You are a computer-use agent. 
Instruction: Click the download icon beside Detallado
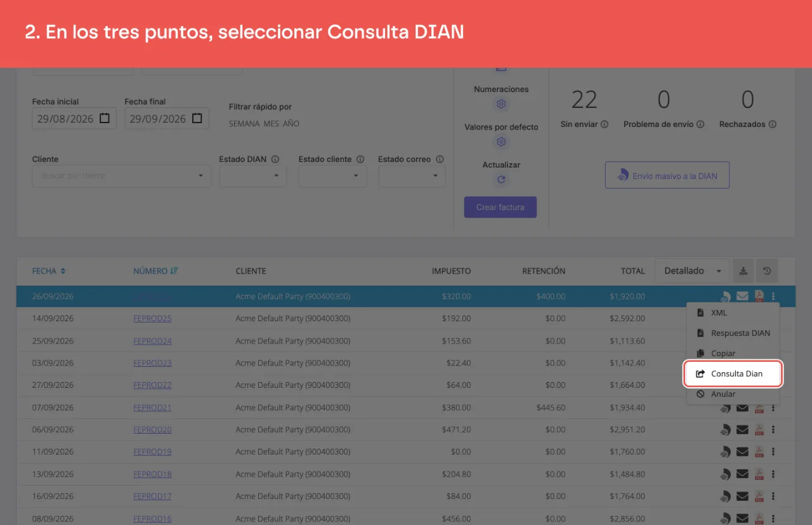click(743, 271)
